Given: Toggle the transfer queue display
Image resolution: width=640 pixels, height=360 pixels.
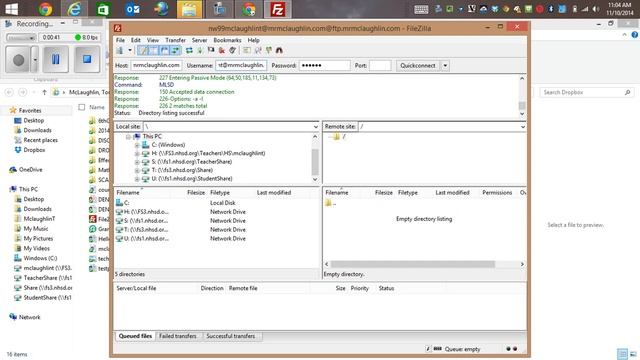Looking at the screenshot, I should coord(175,51).
